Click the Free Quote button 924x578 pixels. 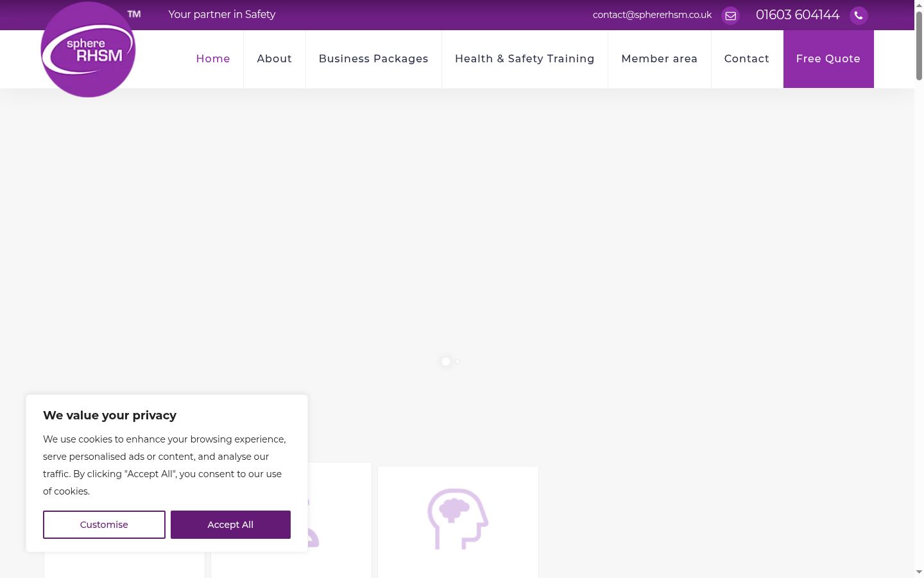click(x=828, y=58)
